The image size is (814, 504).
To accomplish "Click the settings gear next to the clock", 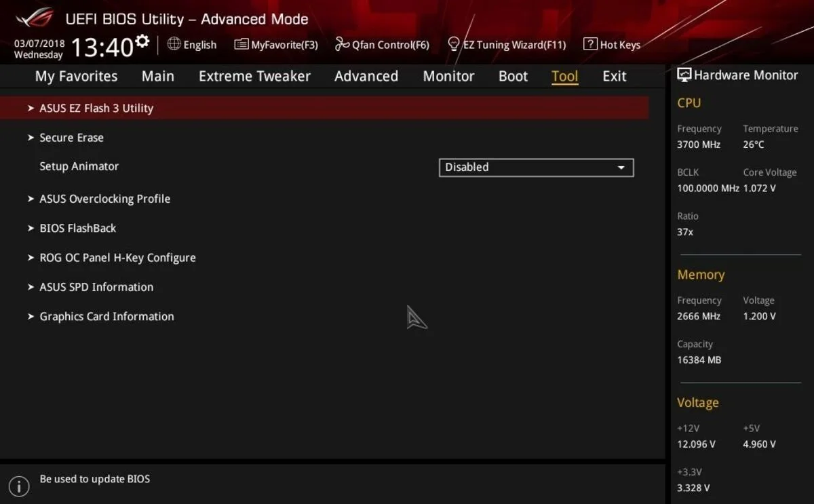I will point(142,42).
